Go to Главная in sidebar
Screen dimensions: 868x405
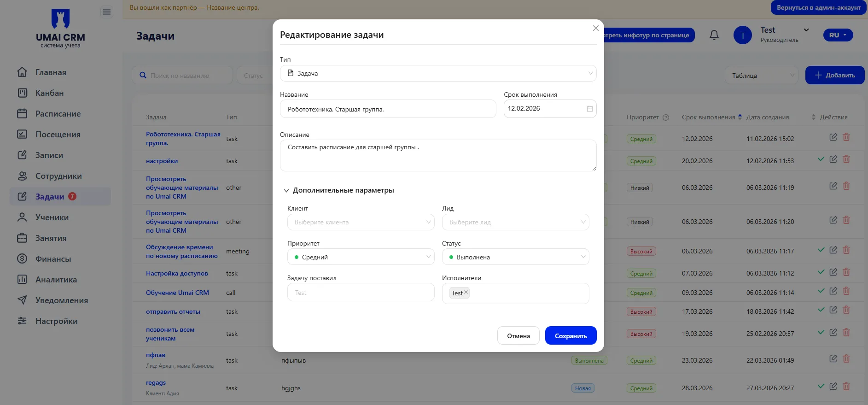pos(51,72)
